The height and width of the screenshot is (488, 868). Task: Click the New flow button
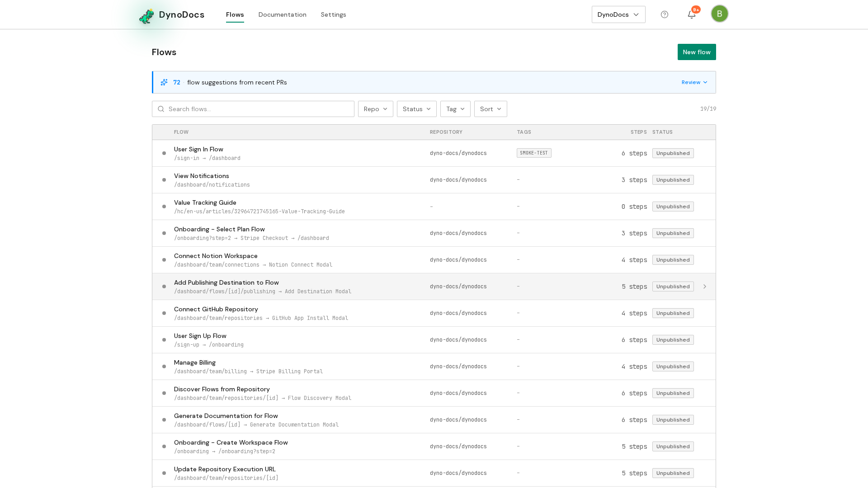pyautogui.click(x=697, y=52)
